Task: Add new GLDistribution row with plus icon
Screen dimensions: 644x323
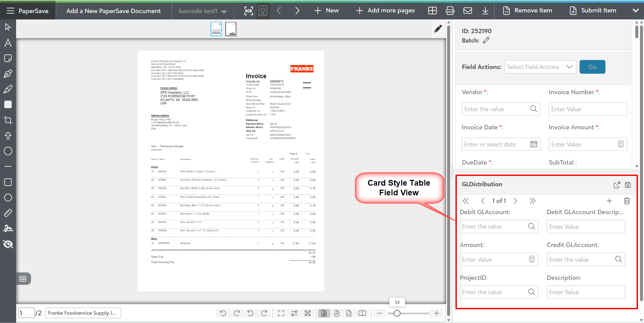Action: coord(609,201)
